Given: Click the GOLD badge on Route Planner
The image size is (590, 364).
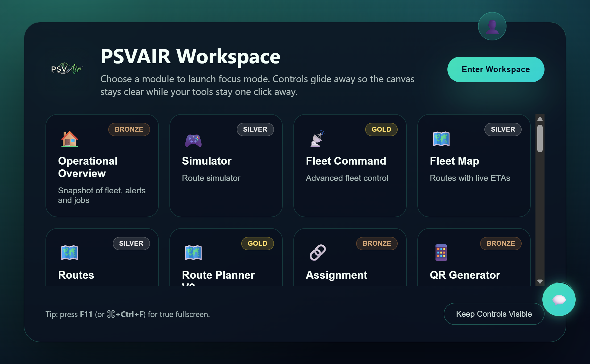Looking at the screenshot, I should 257,244.
